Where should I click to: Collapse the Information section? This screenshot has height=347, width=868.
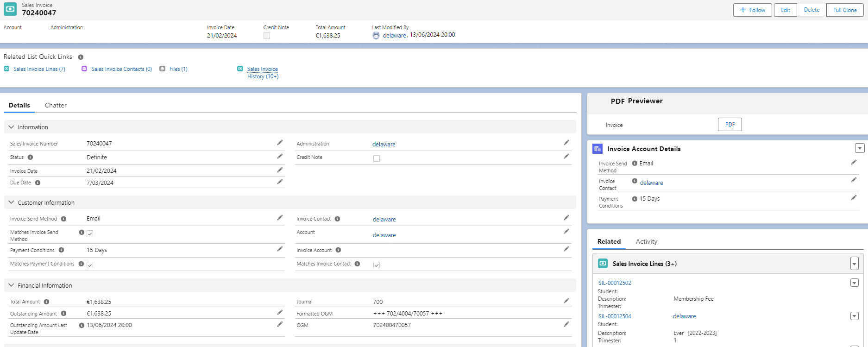pos(12,127)
